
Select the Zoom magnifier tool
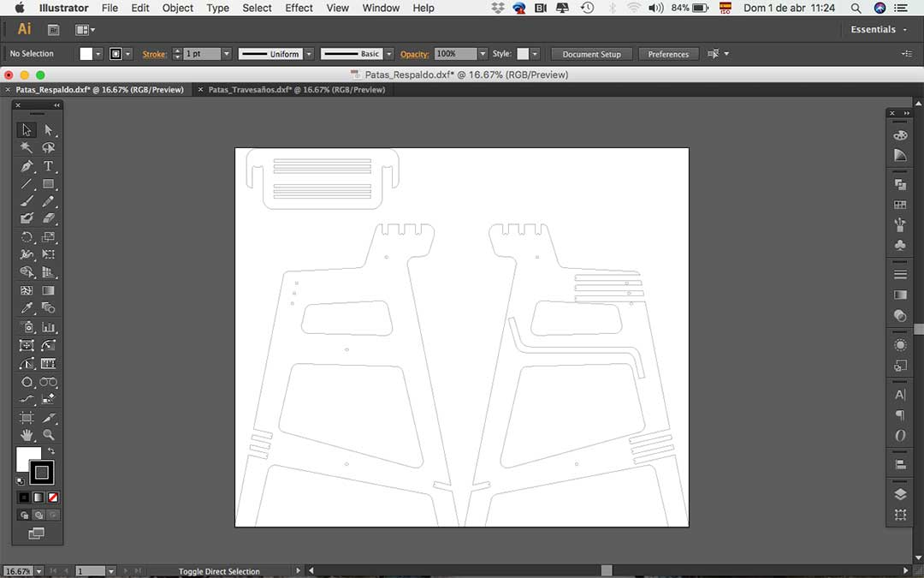pos(48,435)
